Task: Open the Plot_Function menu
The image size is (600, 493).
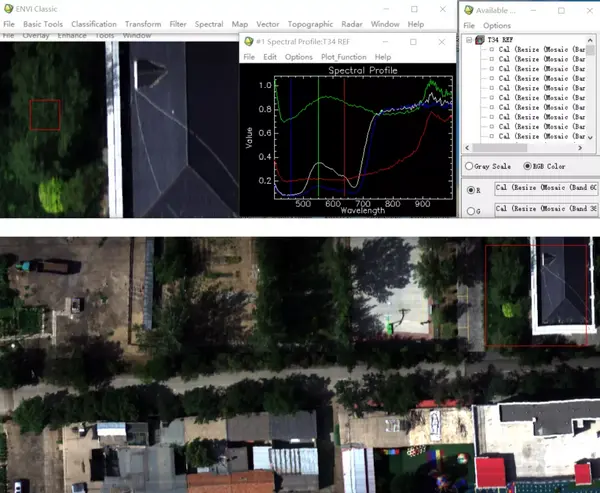Action: [x=344, y=57]
